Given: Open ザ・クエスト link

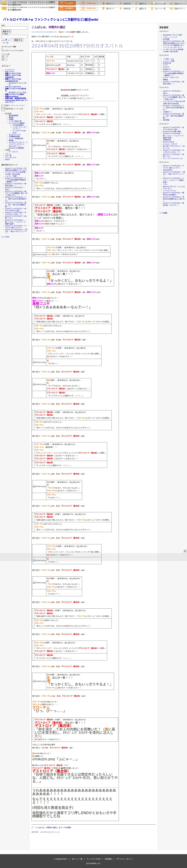Looking at the screenshot, I should coord(14,152).
